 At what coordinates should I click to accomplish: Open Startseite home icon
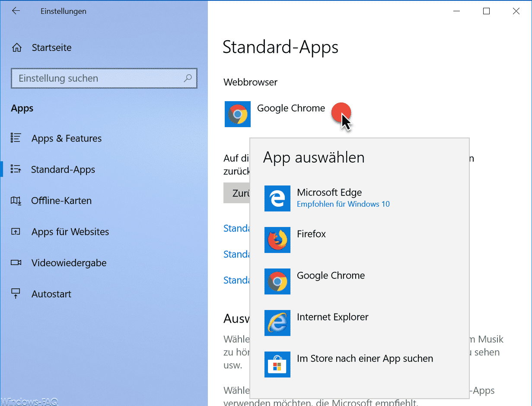17,48
